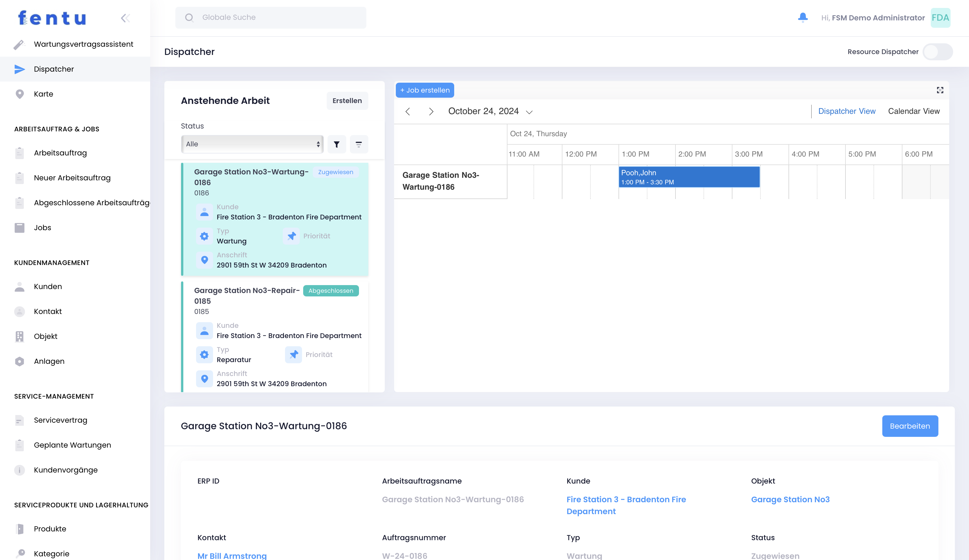Click the Jobs sidebar icon

pos(19,228)
